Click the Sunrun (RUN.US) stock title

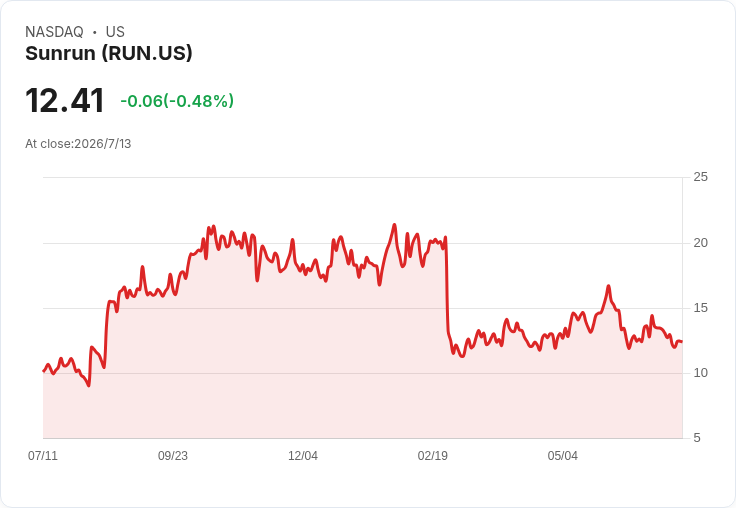click(108, 53)
